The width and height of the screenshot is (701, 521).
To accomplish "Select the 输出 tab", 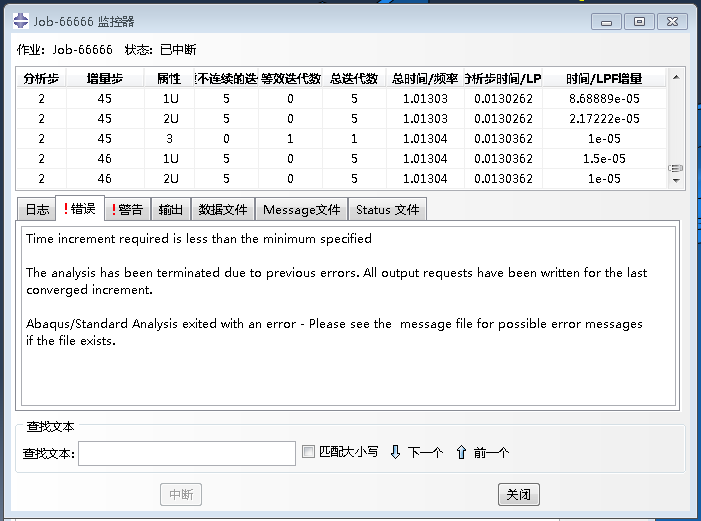I will (x=171, y=209).
